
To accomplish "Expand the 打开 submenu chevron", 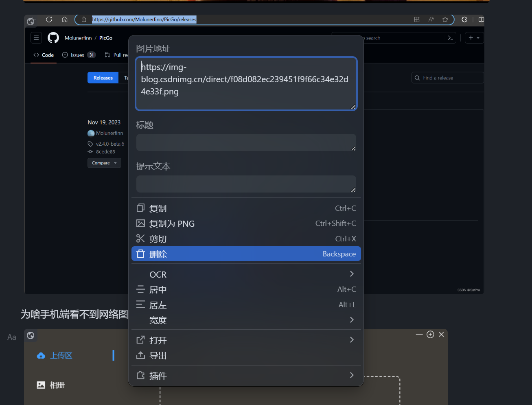I will point(352,340).
